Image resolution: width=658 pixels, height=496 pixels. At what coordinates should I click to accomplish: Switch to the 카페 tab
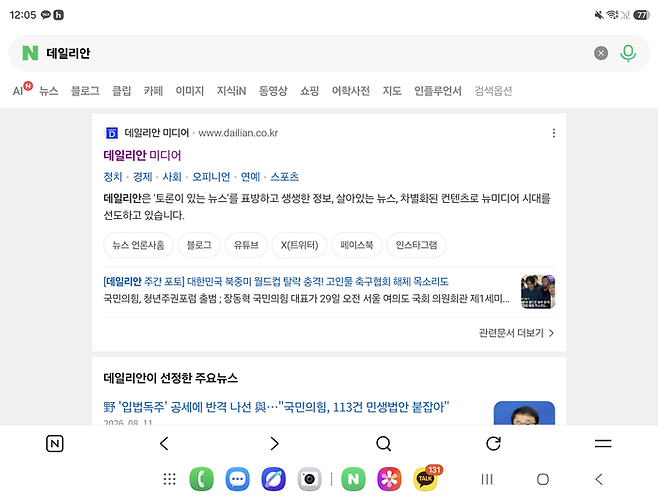point(153,91)
